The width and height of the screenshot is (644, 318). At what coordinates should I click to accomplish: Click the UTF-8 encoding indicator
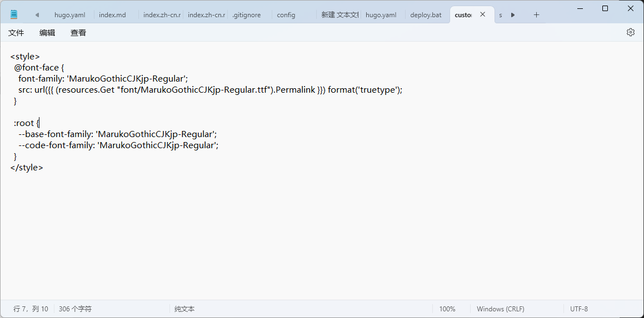coord(578,309)
